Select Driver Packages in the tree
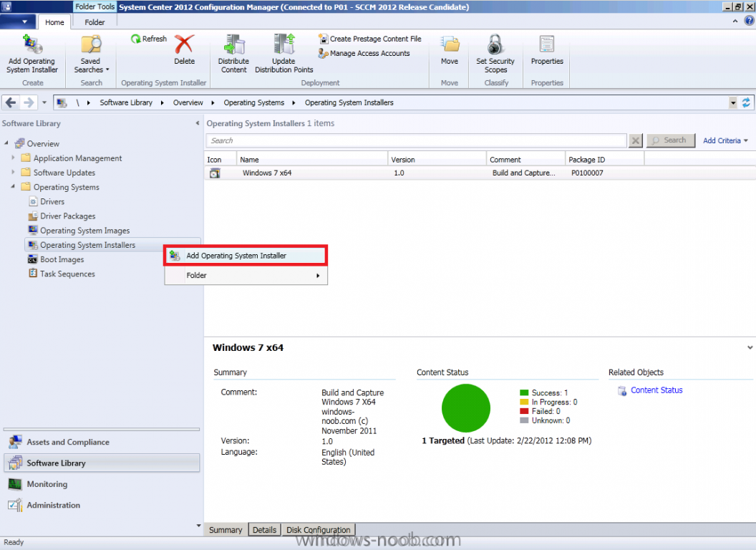Viewport: 756px width, 550px height. click(62, 216)
